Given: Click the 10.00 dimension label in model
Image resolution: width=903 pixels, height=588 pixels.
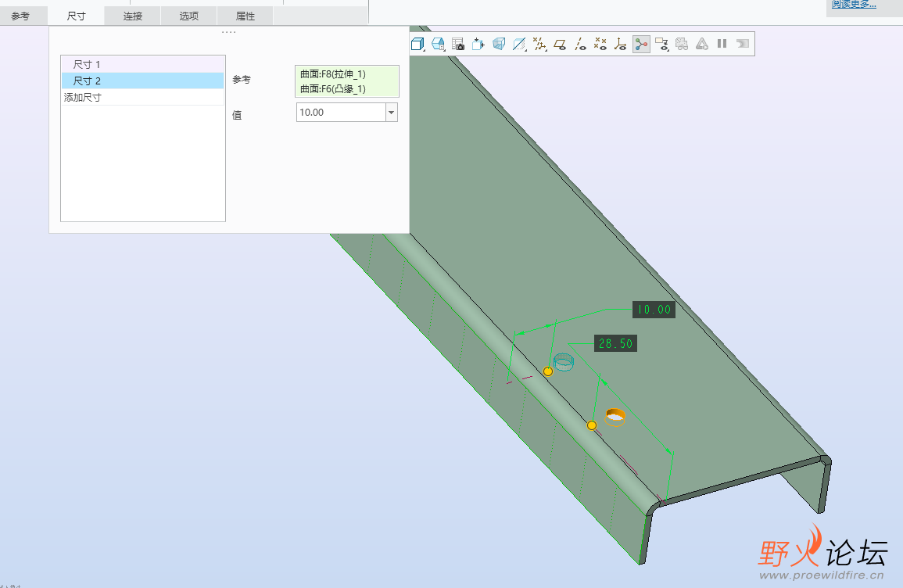Looking at the screenshot, I should click(x=654, y=310).
